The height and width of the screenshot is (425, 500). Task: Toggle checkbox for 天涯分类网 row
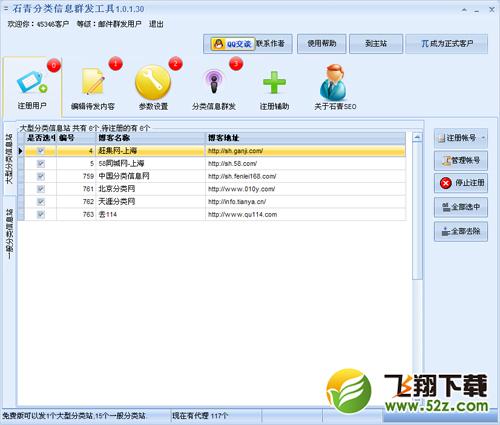(x=41, y=202)
